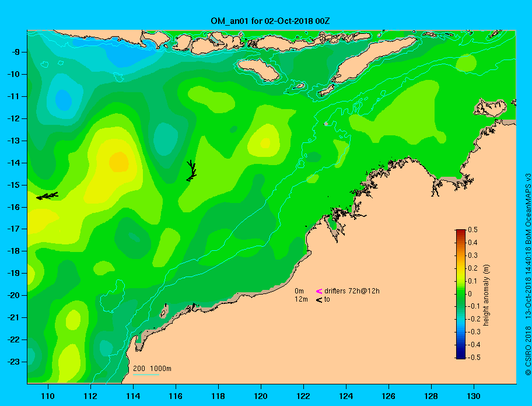Click the -0.4 colorbar label

click(x=474, y=345)
